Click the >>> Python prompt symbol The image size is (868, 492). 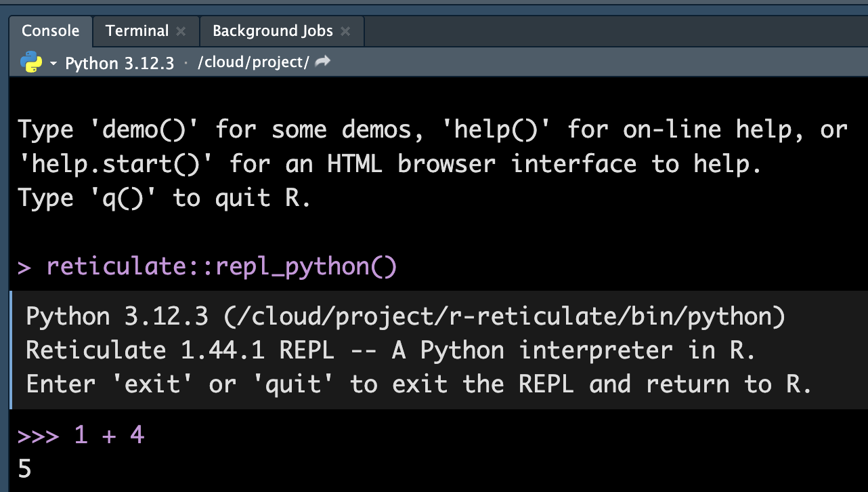tap(40, 435)
